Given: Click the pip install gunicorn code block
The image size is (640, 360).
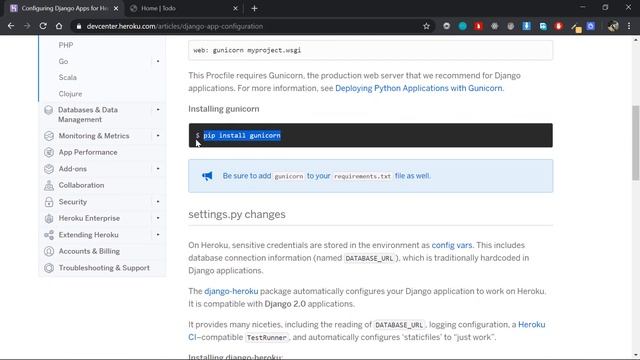Looking at the screenshot, I should click(370, 135).
